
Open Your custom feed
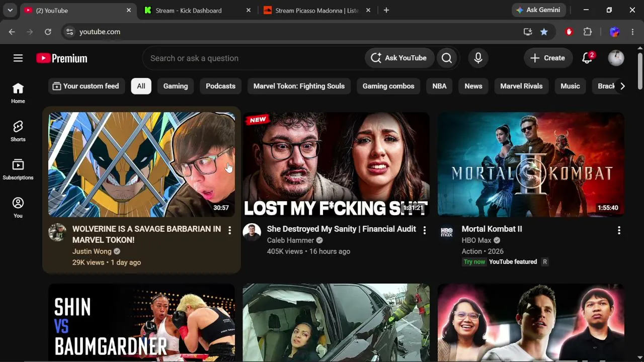[x=86, y=86]
